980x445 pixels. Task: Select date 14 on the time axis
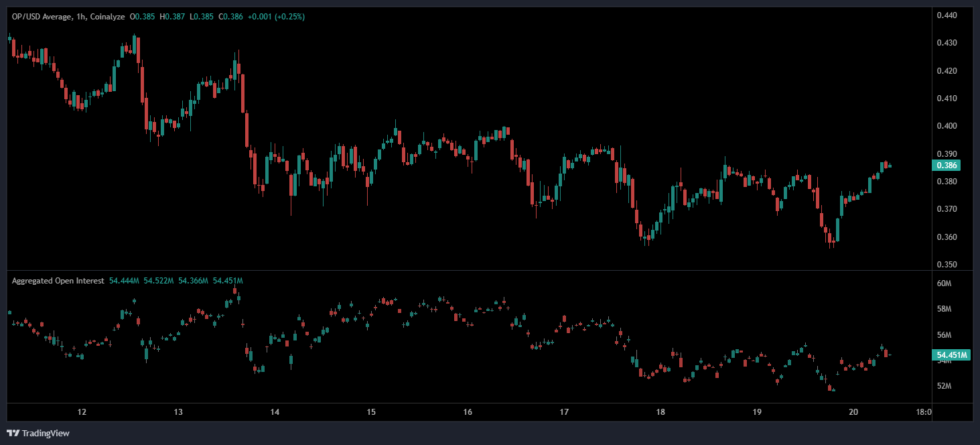pos(274,411)
